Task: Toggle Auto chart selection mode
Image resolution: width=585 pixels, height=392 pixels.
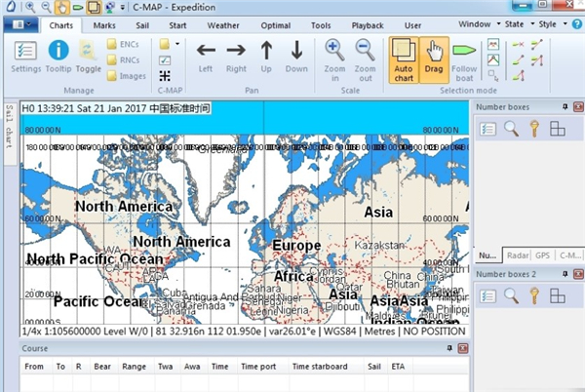Action: point(404,58)
